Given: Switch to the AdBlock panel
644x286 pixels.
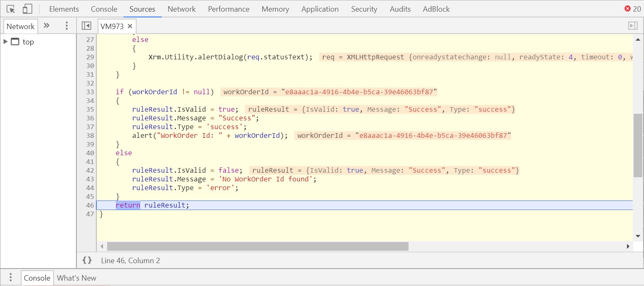Looking at the screenshot, I should pos(436,9).
